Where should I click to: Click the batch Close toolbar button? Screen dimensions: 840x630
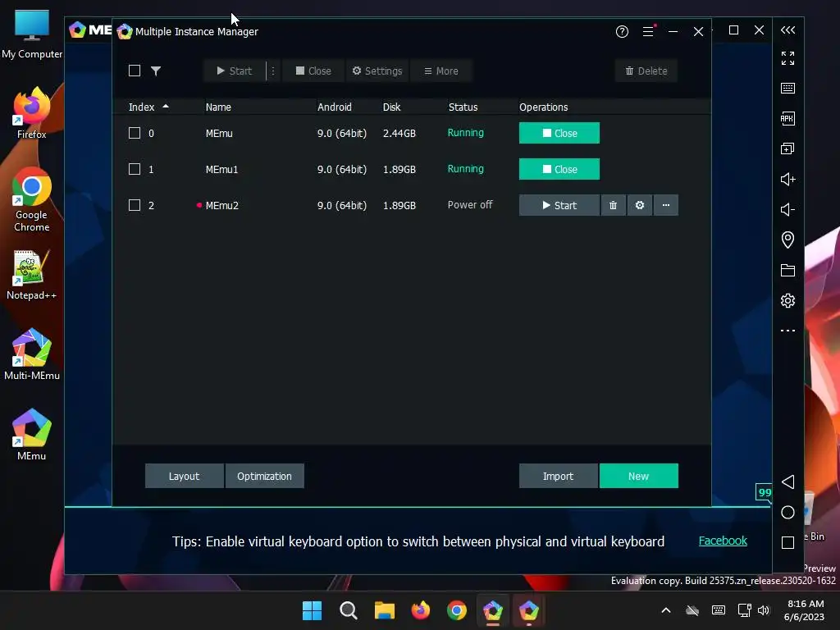(x=313, y=71)
